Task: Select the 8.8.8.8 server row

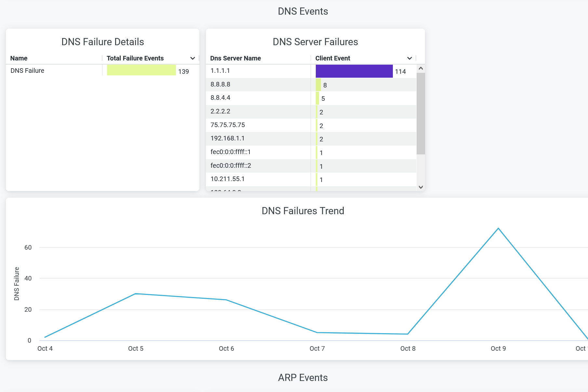Action: 220,85
